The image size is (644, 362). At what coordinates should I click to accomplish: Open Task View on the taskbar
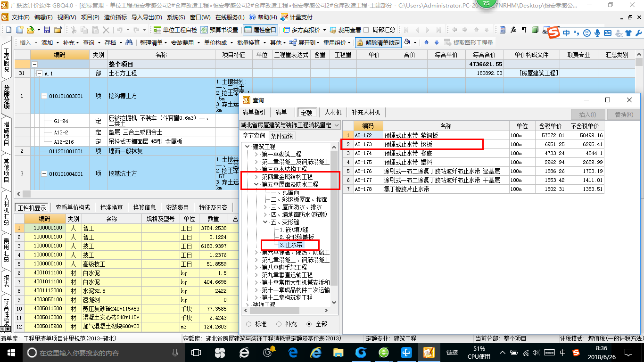tap(197, 353)
